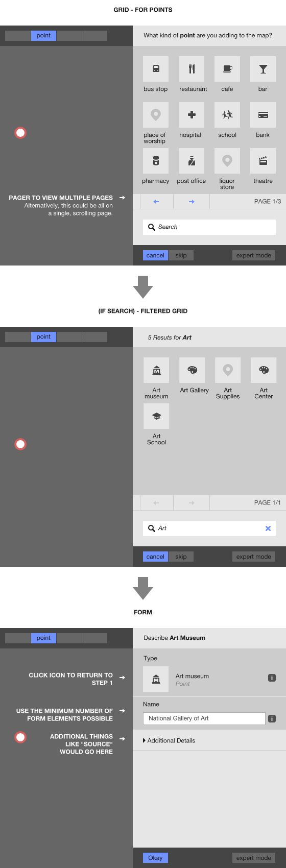Click the map point marker beside the form

point(20,737)
